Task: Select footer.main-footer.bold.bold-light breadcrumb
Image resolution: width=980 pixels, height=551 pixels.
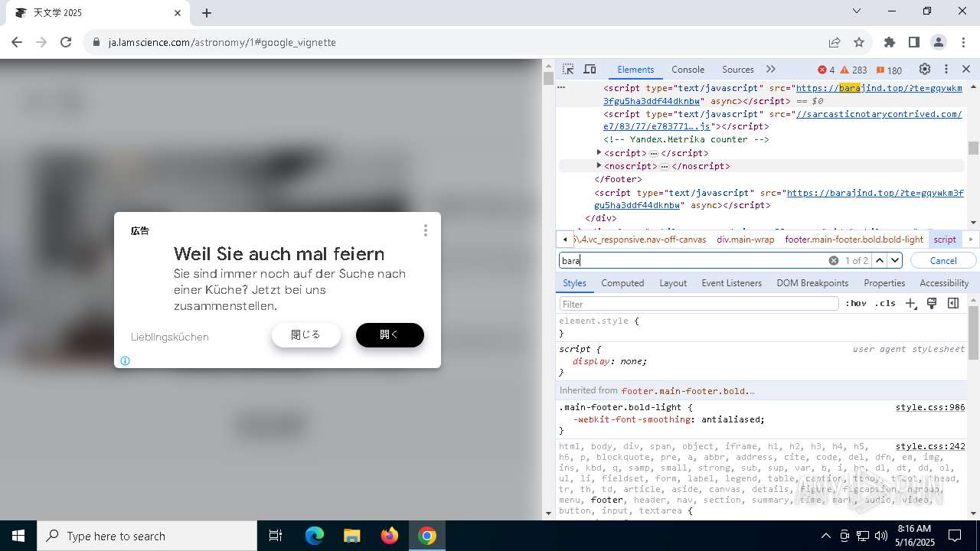Action: [x=854, y=240]
